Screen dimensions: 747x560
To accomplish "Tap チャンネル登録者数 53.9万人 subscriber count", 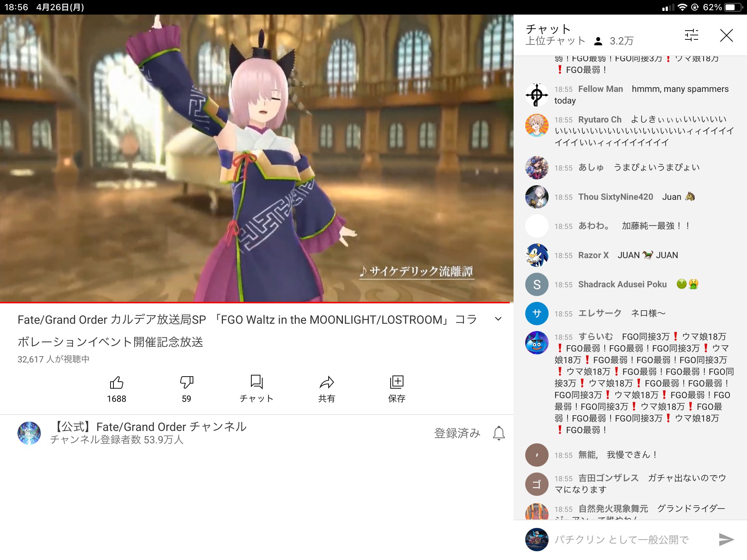I will click(117, 440).
